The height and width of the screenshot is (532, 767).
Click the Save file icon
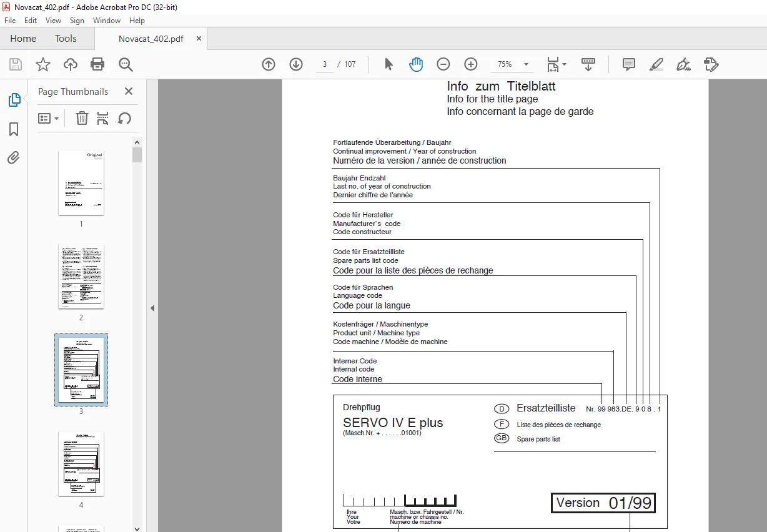coord(16,64)
